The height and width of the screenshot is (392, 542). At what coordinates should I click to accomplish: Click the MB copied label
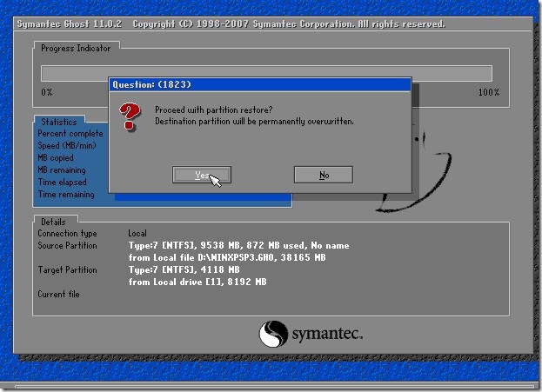pyautogui.click(x=56, y=158)
